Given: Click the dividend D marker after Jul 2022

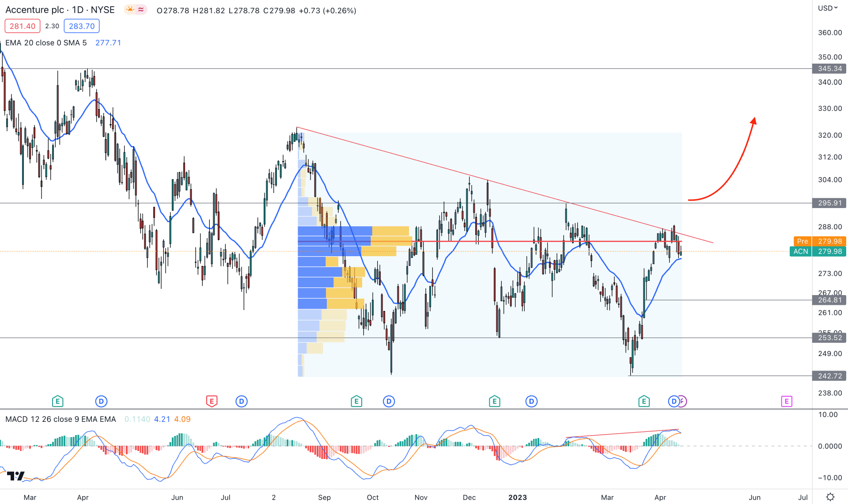Looking at the screenshot, I should pos(241,401).
